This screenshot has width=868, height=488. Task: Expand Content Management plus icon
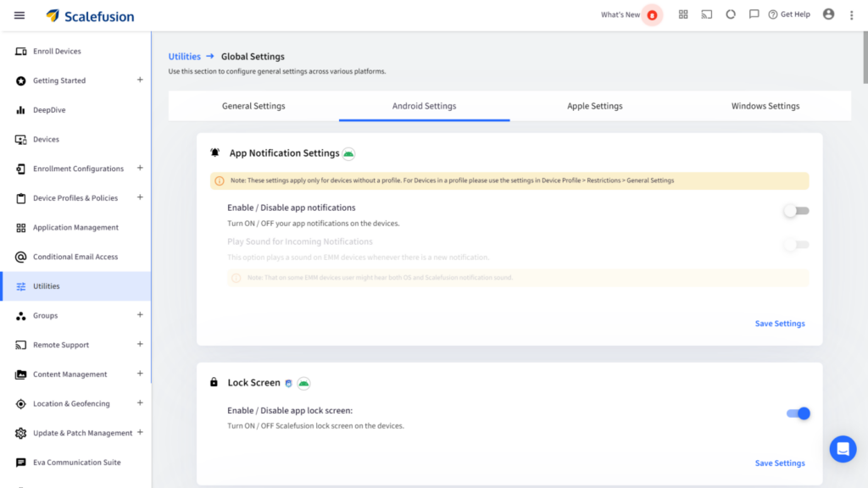click(x=140, y=374)
